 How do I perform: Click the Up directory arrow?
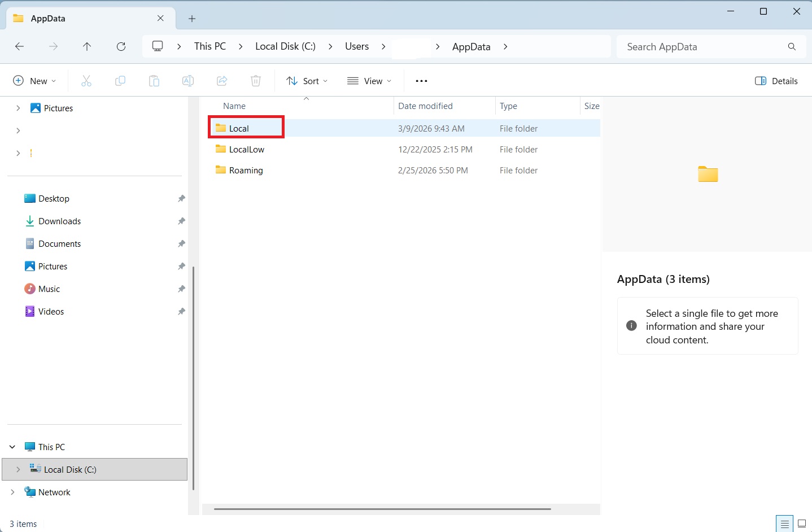(87, 47)
